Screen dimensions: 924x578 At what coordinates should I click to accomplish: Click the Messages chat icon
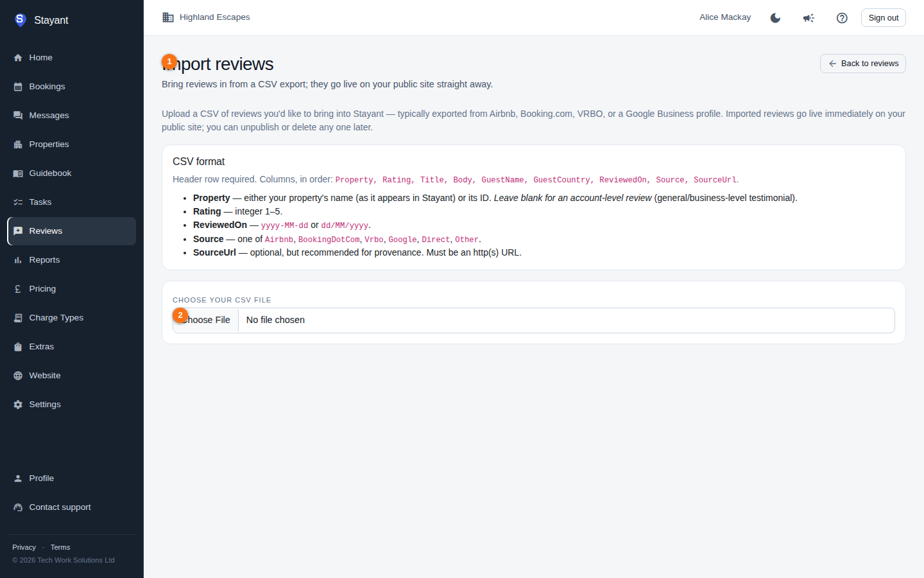(18, 116)
